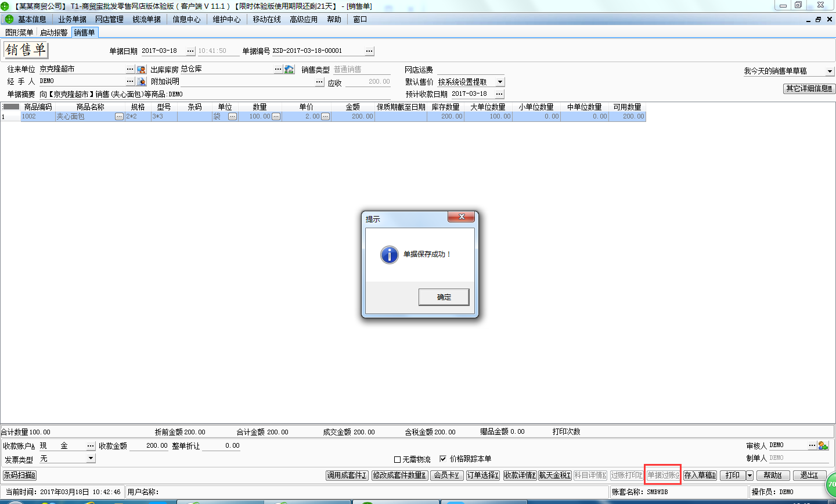Click the 存入草稿 button
This screenshot has width=836, height=504.
pos(700,476)
